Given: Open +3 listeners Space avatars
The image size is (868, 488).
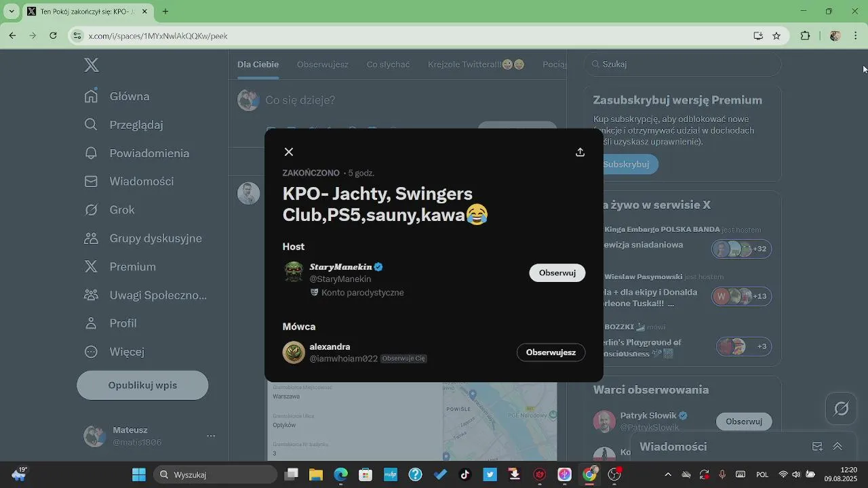Looking at the screenshot, I should pyautogui.click(x=744, y=346).
